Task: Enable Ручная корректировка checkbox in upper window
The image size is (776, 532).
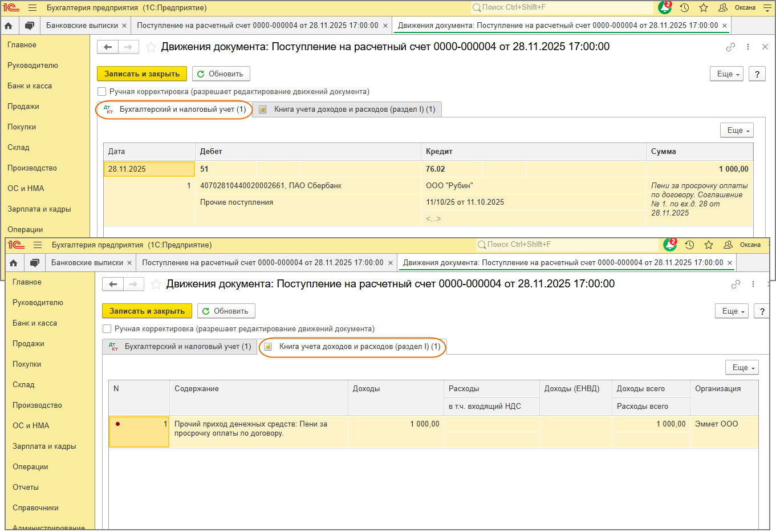Action: (102, 92)
